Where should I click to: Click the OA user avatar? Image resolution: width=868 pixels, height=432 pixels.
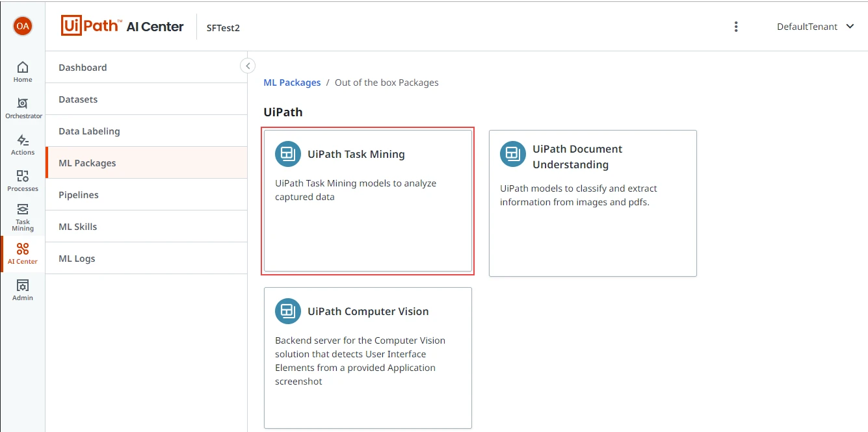point(23,26)
